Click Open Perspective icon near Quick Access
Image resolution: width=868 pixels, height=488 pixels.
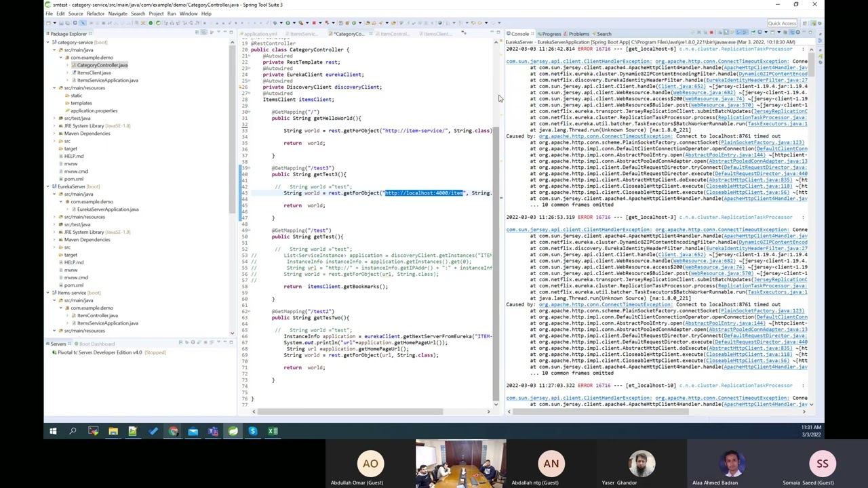click(x=806, y=23)
